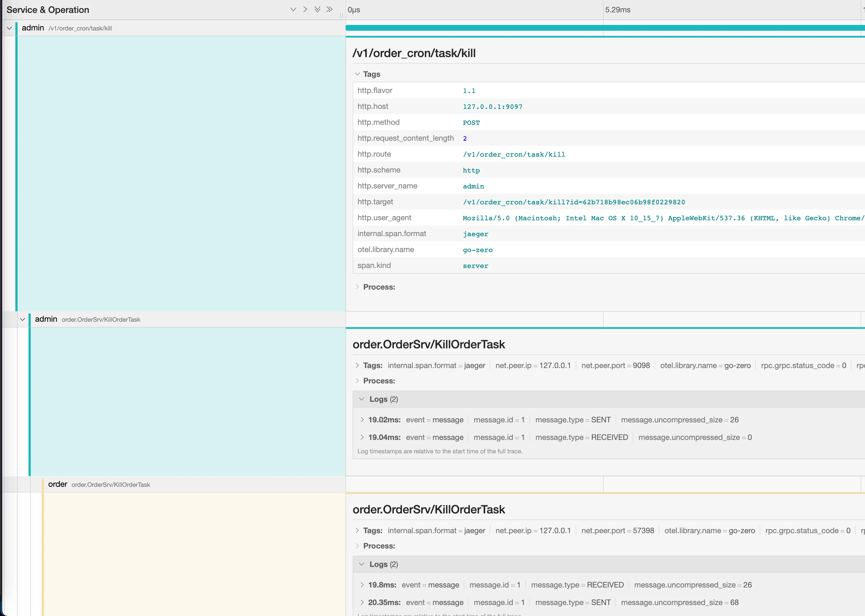This screenshot has height=616, width=865.
Task: Click net.peer.port = 57398 tag
Action: [618, 531]
